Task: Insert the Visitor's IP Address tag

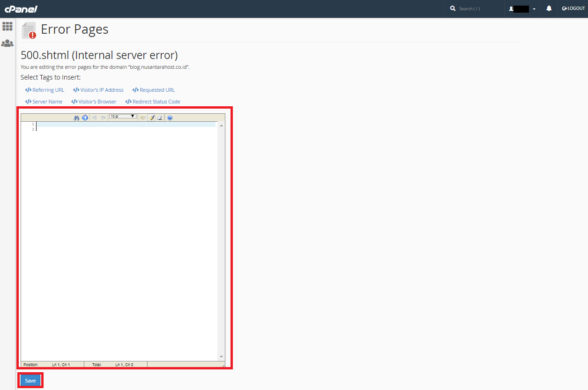Action: coord(98,90)
